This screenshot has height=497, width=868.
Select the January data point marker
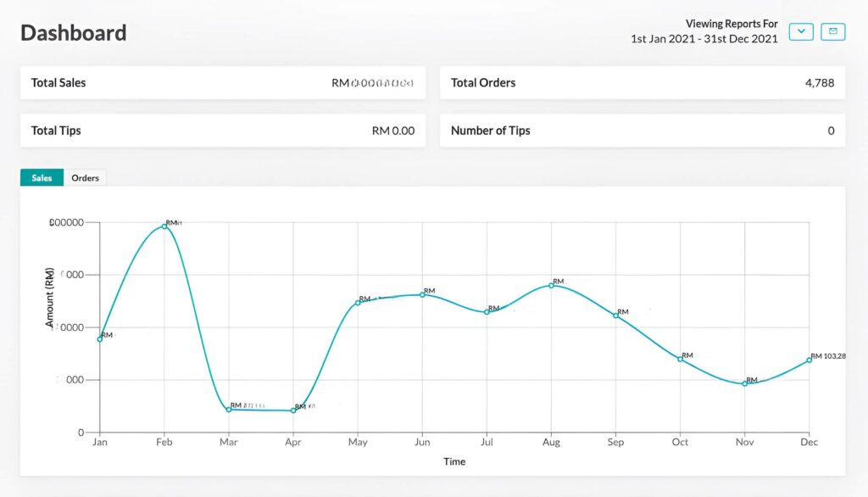(x=99, y=339)
